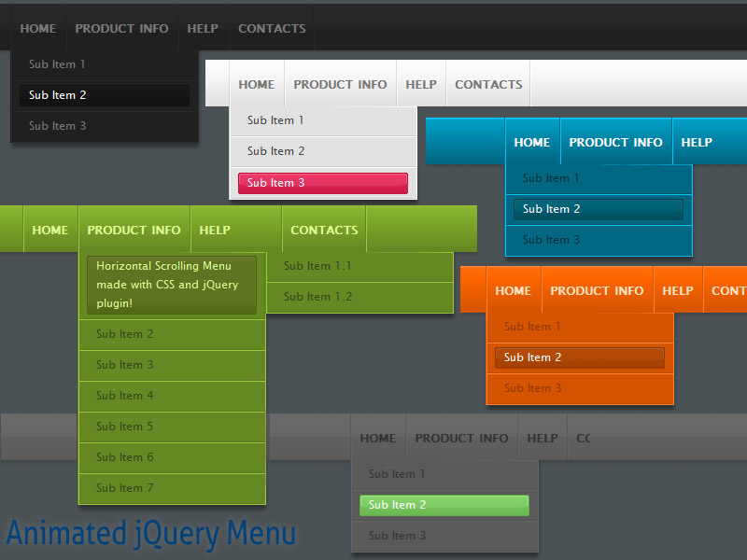Viewport: 747px width, 560px height.
Task: Choose Sub Item 1 in white dropdown
Action: pyautogui.click(x=323, y=120)
